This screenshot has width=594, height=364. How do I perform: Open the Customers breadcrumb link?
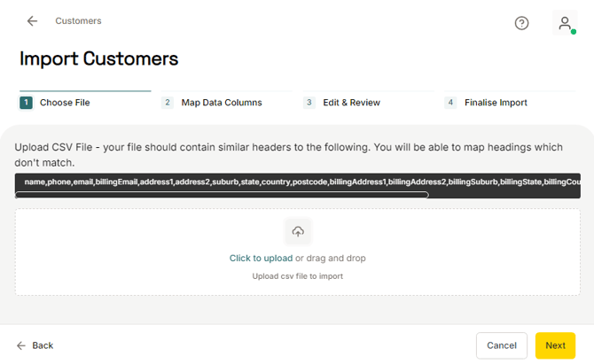click(x=78, y=20)
